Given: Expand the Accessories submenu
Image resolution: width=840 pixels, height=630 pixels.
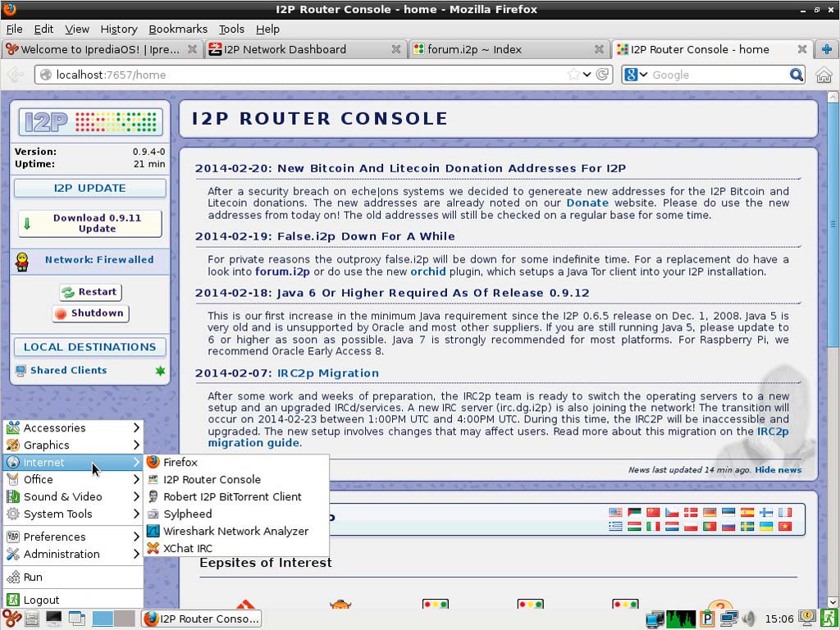Looking at the screenshot, I should click(73, 427).
